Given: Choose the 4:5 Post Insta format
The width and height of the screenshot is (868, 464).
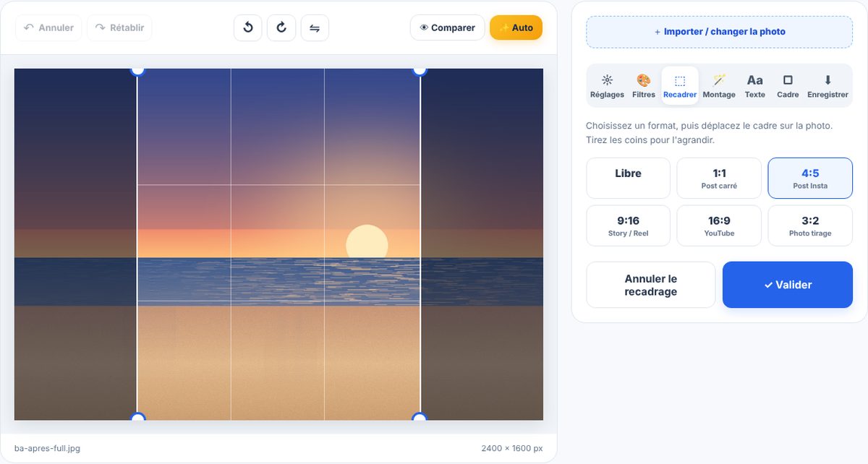Looking at the screenshot, I should tap(810, 178).
